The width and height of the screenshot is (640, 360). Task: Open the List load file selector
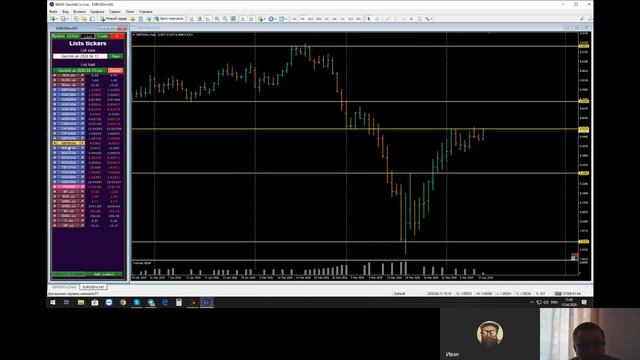coord(80,70)
